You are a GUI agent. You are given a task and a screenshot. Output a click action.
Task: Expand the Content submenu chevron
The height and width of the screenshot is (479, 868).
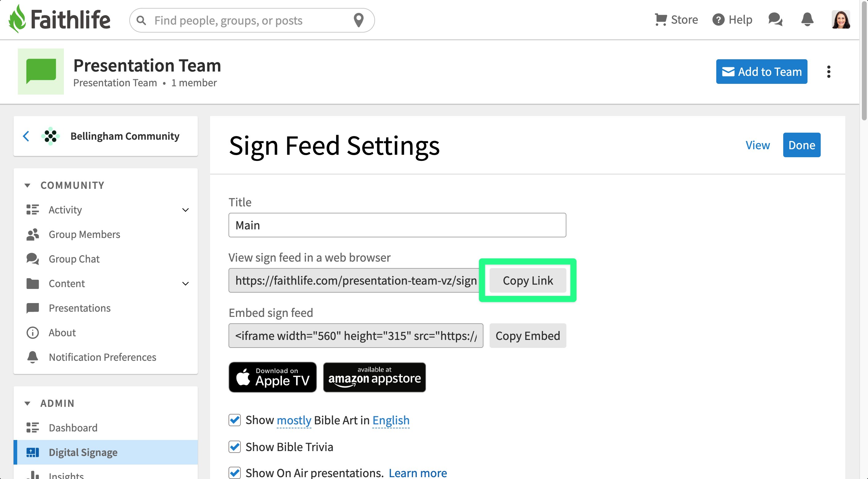(185, 284)
